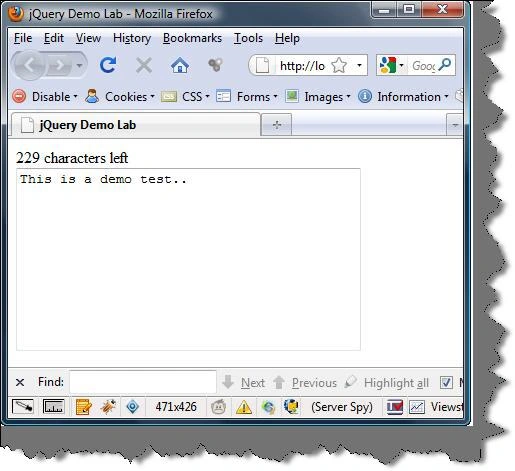Click the Stop loading X icon
Viewport: 515px width, 471px height.
144,65
